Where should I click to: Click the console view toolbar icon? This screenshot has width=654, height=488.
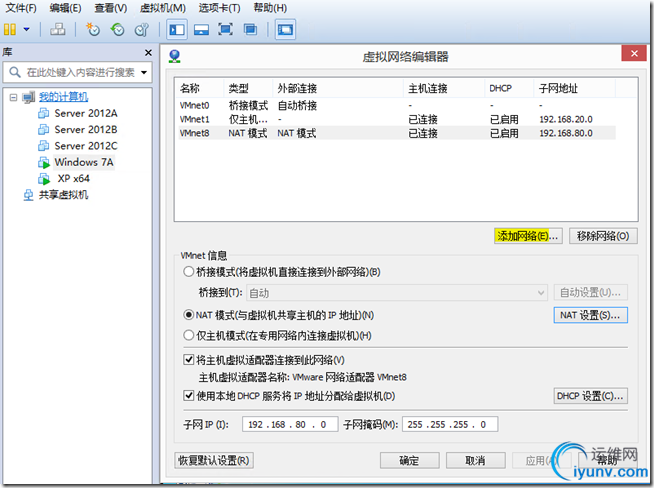(x=285, y=29)
